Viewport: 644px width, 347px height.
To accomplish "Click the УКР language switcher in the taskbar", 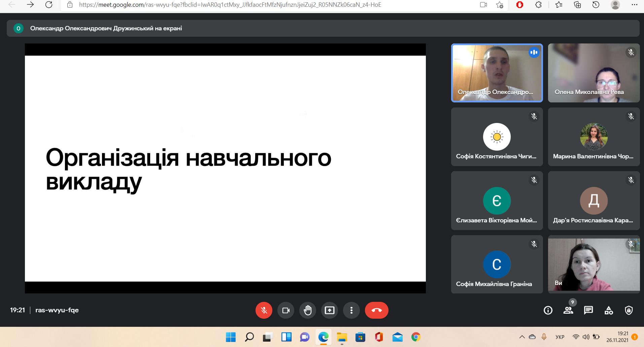I will pyautogui.click(x=560, y=337).
